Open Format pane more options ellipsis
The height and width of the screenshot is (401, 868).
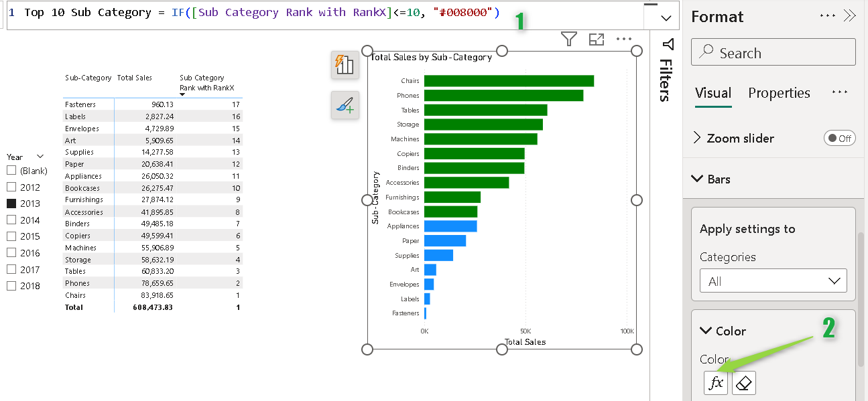[x=828, y=16]
